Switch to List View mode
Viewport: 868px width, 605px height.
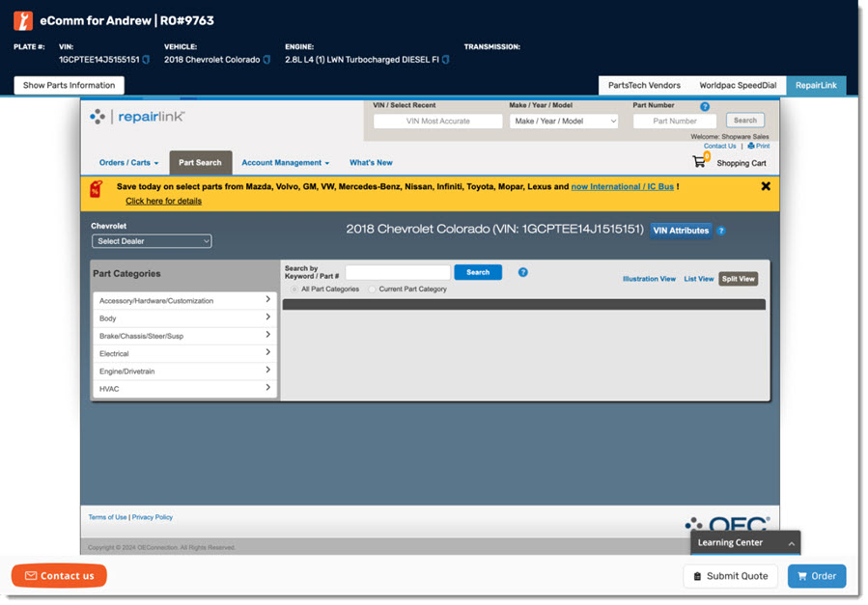[698, 278]
